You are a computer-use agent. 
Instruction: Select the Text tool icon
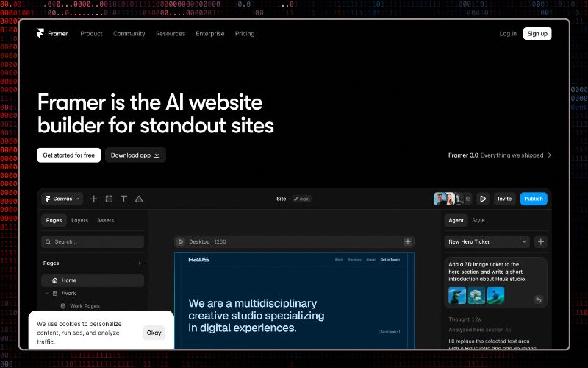point(123,199)
